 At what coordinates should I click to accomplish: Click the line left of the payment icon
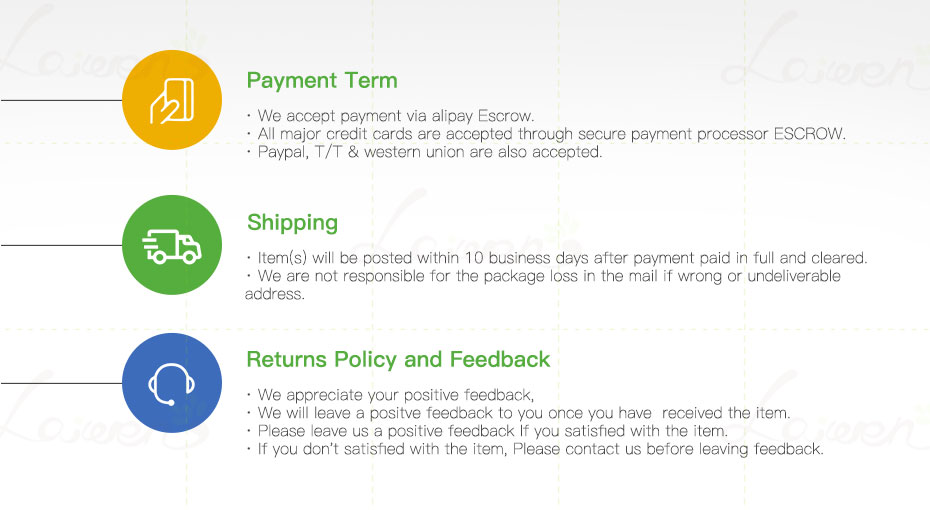(60, 100)
